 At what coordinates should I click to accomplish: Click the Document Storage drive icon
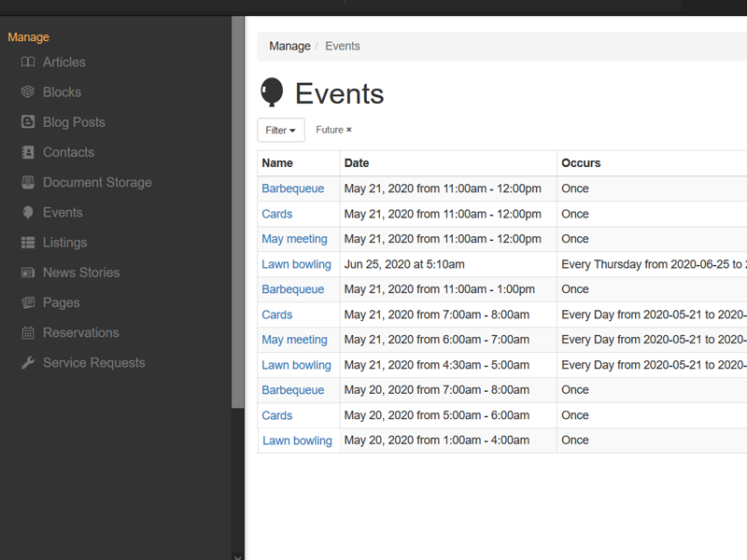28,182
